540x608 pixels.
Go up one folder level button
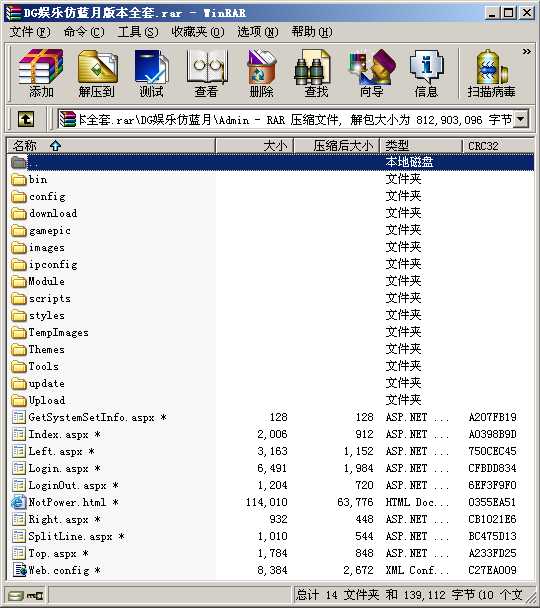tap(26, 119)
